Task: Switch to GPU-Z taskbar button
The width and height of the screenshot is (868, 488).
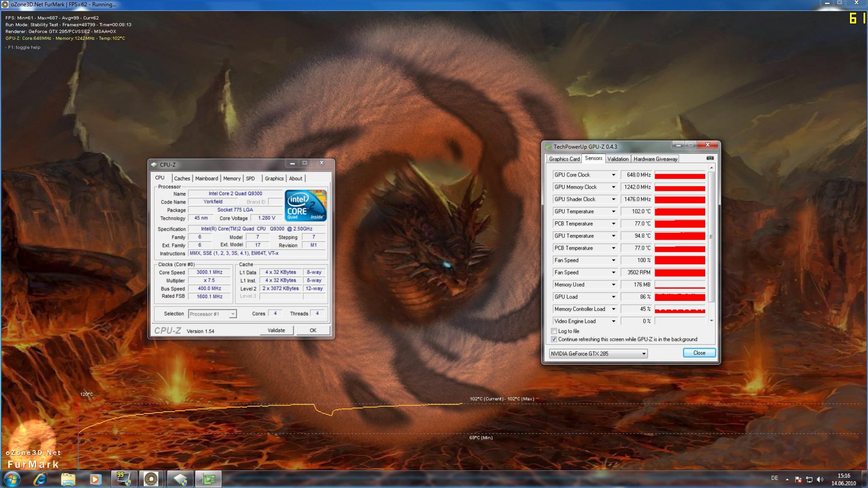Action: [208, 479]
